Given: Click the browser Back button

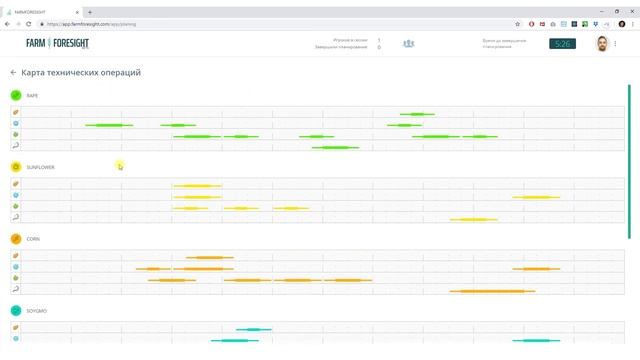Looking at the screenshot, I should click(x=7, y=24).
